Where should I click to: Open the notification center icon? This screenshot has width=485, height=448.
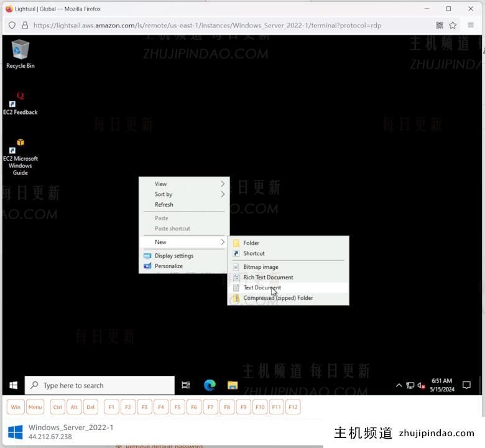point(466,385)
